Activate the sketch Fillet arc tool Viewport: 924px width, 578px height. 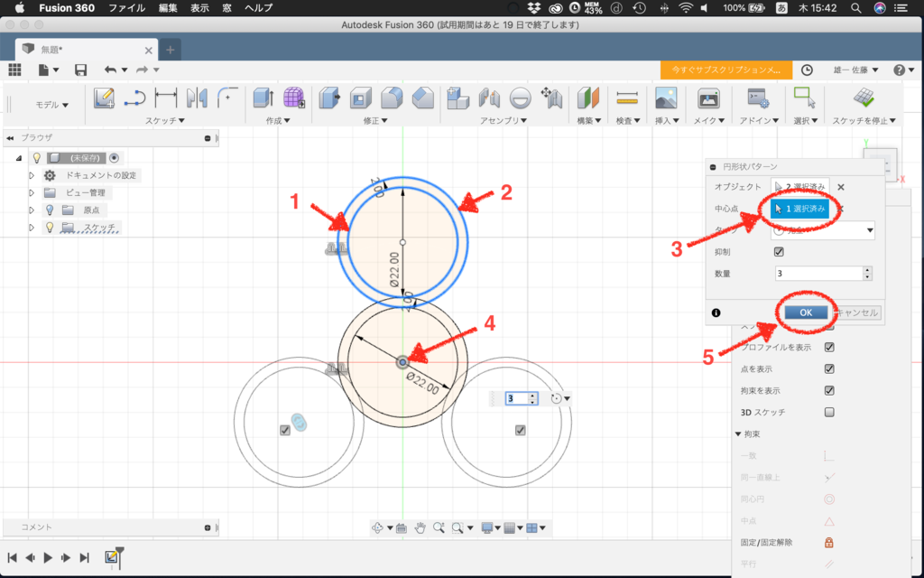pos(227,98)
